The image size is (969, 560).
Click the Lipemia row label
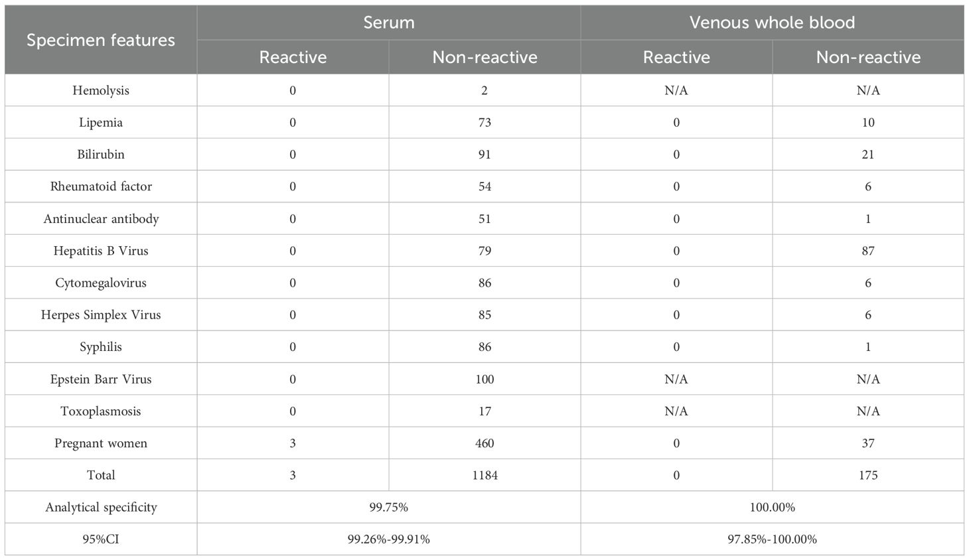tap(101, 122)
